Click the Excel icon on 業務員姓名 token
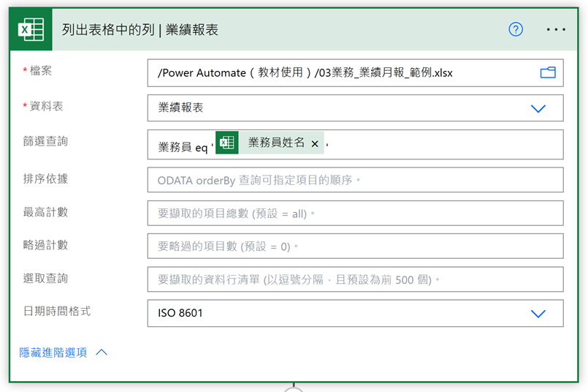588x392 pixels. [x=227, y=143]
